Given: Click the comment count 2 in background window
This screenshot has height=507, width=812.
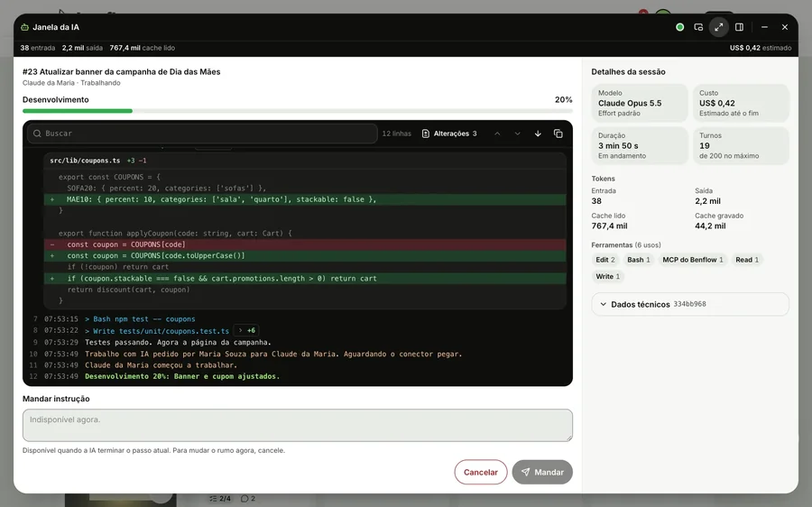Looking at the screenshot, I should [248, 498].
